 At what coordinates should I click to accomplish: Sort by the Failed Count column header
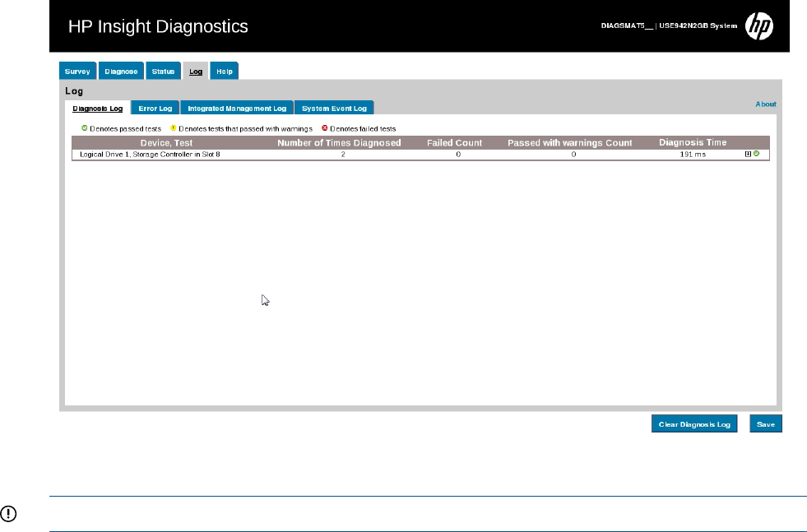click(x=454, y=142)
